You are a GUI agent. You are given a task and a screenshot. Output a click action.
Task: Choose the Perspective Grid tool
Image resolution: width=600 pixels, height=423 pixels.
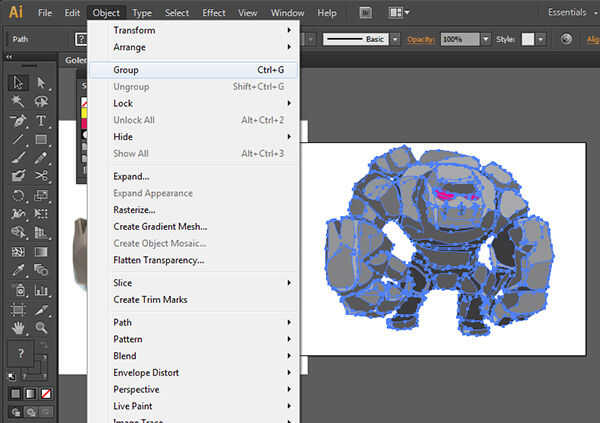pyautogui.click(x=41, y=232)
